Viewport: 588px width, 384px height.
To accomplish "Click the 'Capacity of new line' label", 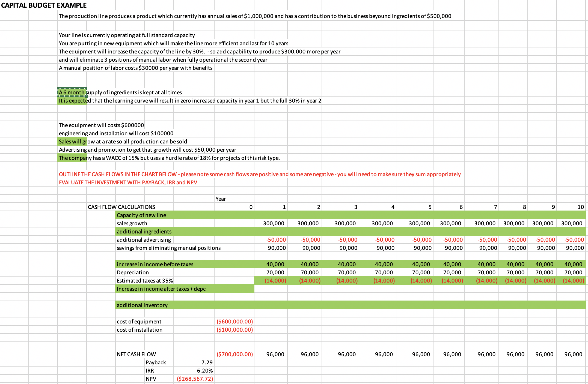I will [141, 215].
